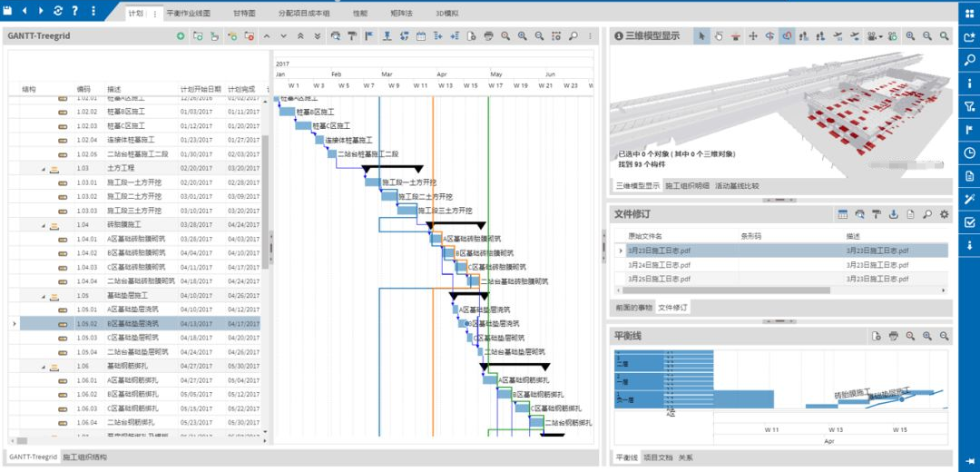Viewport: 980px width, 472px height.
Task: Select the pointer tool in 3D model toolbar
Action: pyautogui.click(x=701, y=36)
